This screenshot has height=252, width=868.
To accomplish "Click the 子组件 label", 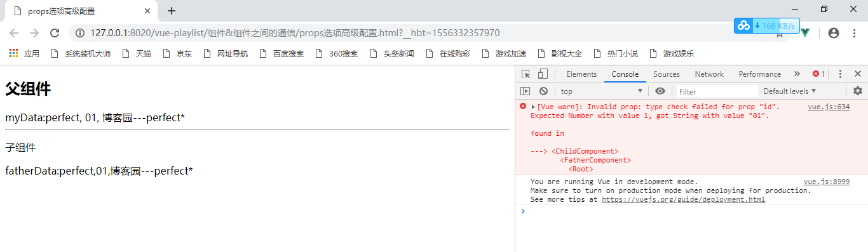I will 20,148.
